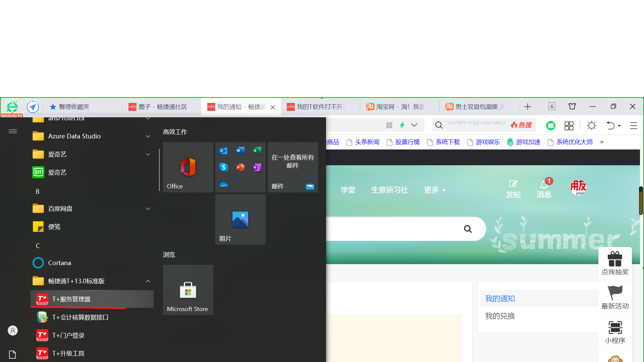Open the 股票行情 bookmark
This screenshot has height=362, width=644.
[404, 142]
